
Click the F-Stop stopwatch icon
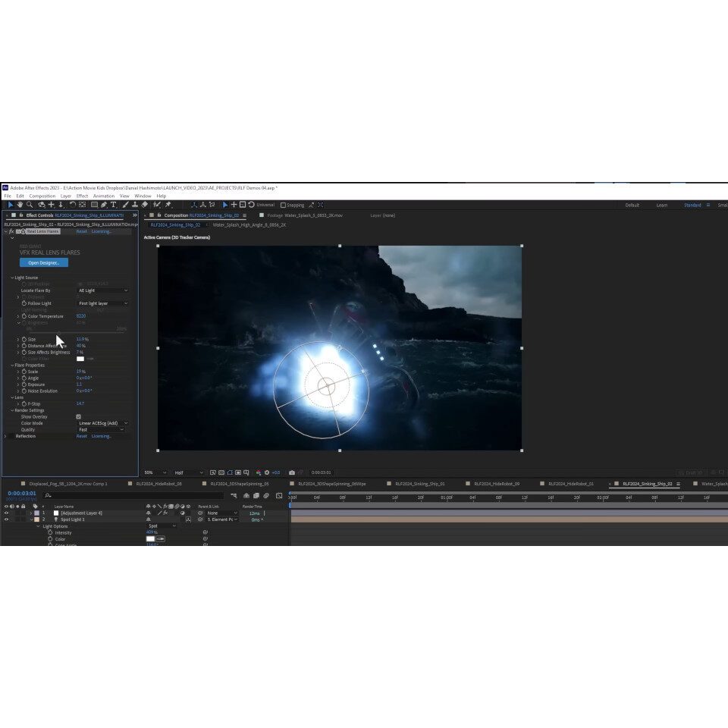(24, 403)
